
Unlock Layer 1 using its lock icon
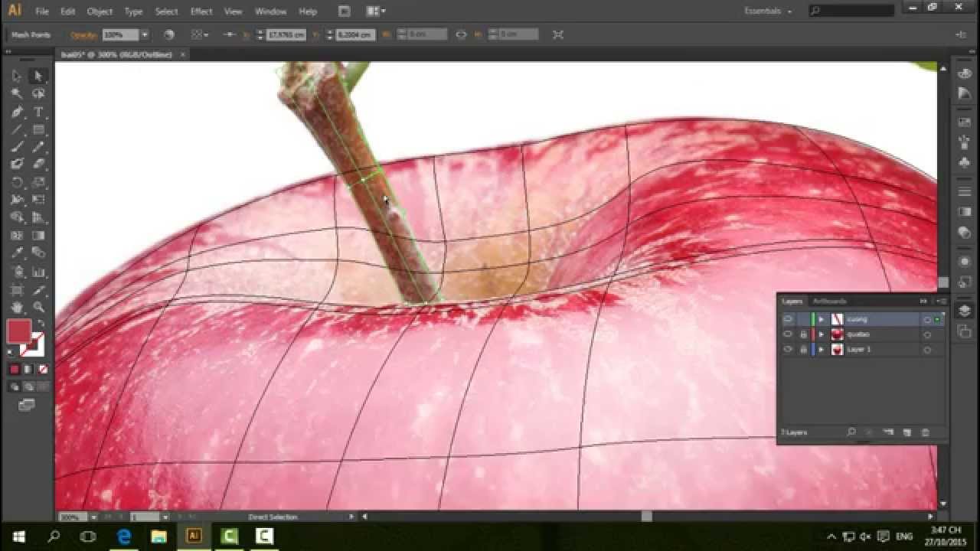[x=802, y=350]
